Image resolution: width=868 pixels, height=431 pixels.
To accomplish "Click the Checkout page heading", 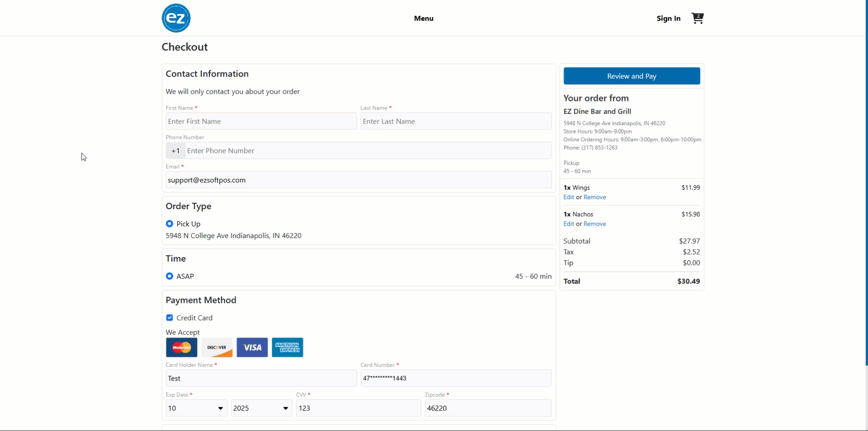I will 185,47.
